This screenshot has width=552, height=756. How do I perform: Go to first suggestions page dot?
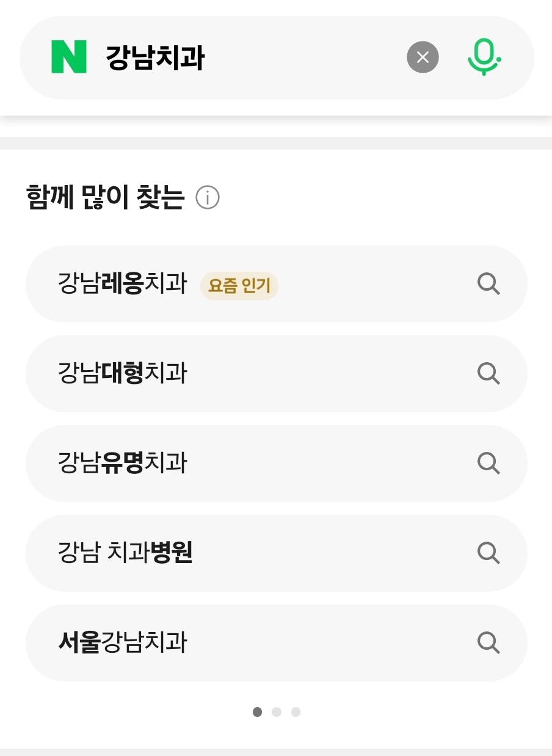[x=257, y=712]
